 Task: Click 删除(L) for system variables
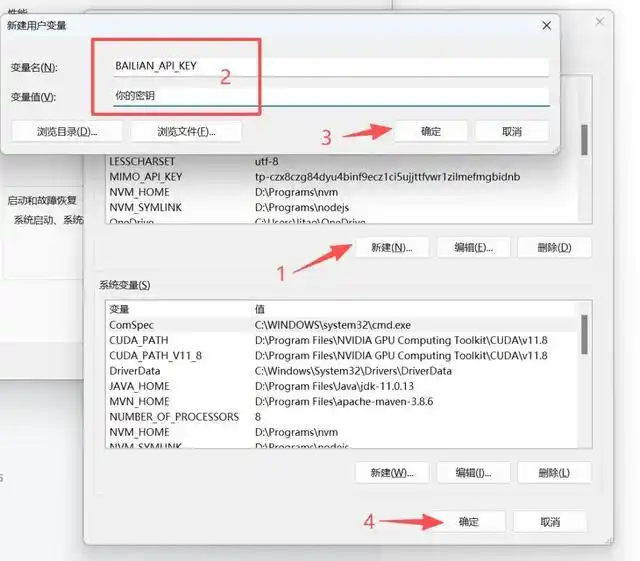click(x=554, y=473)
